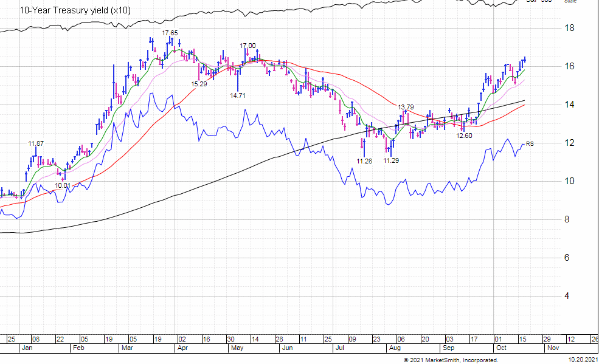Click the Feb month label

pos(78,348)
